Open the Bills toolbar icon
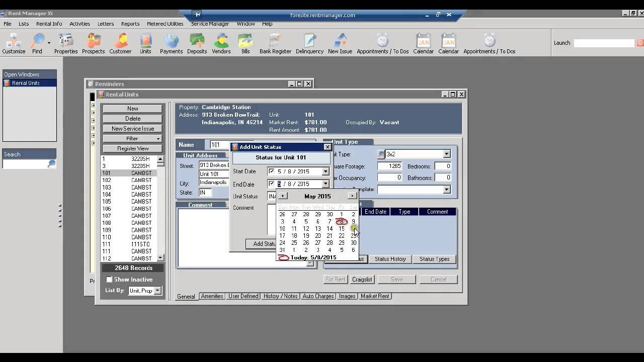This screenshot has width=644, height=362. pos(246,44)
